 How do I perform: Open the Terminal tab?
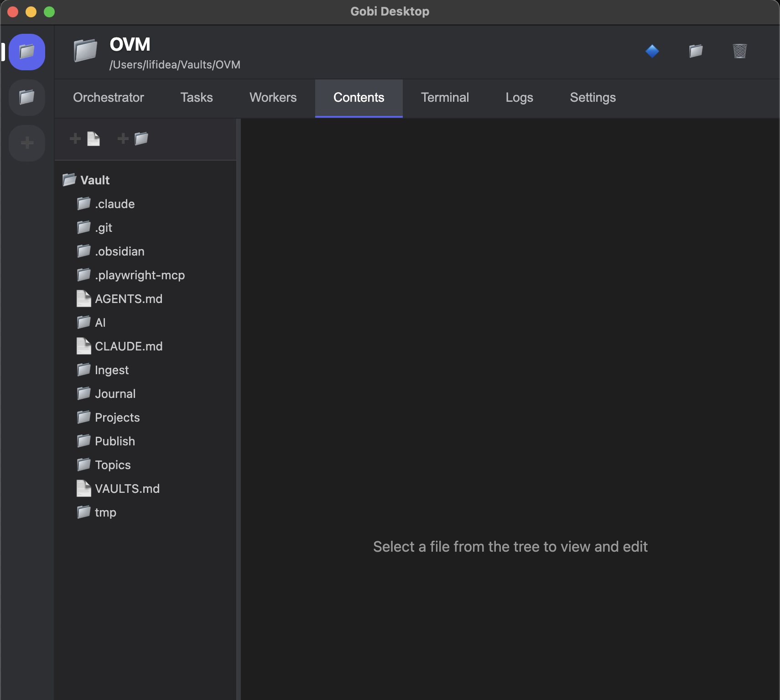445,98
